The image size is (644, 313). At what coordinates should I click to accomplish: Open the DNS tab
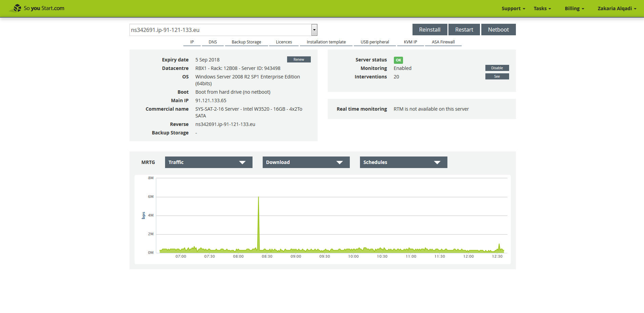point(213,42)
